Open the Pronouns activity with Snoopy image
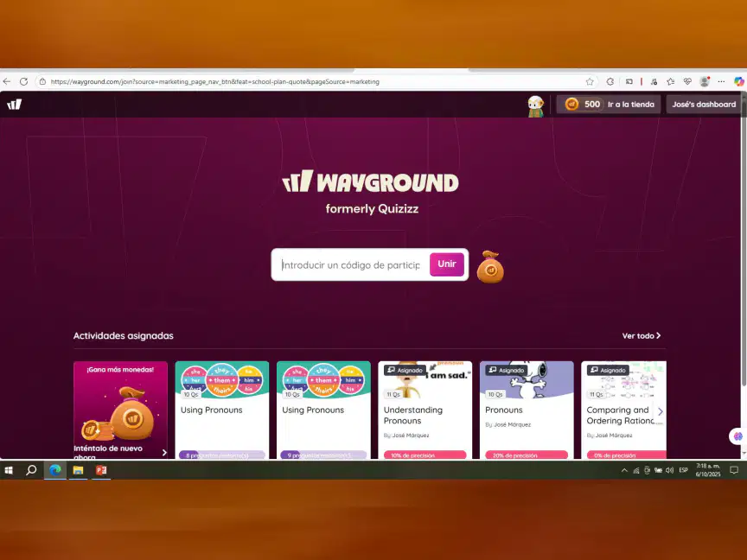This screenshot has height=560, width=747. [527, 410]
